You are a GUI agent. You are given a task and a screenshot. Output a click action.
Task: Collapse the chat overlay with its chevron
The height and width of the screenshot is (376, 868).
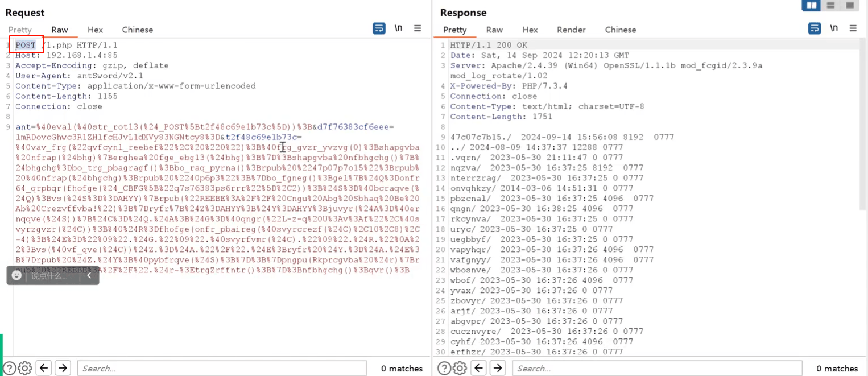click(89, 275)
